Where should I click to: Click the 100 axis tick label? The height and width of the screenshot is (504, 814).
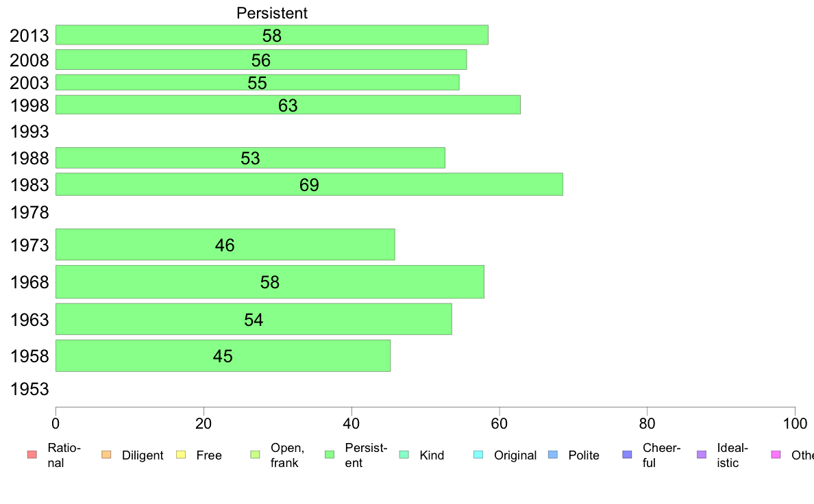tap(795, 424)
